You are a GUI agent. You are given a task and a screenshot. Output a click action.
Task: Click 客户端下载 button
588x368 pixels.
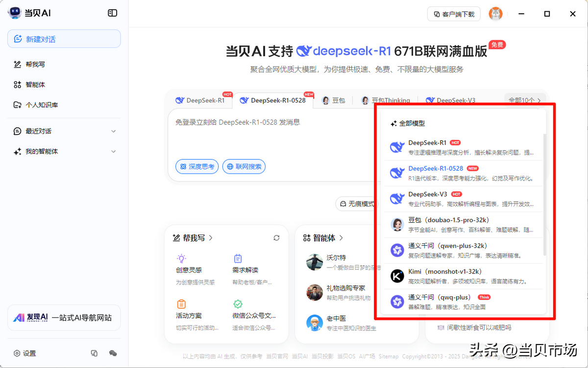click(454, 14)
